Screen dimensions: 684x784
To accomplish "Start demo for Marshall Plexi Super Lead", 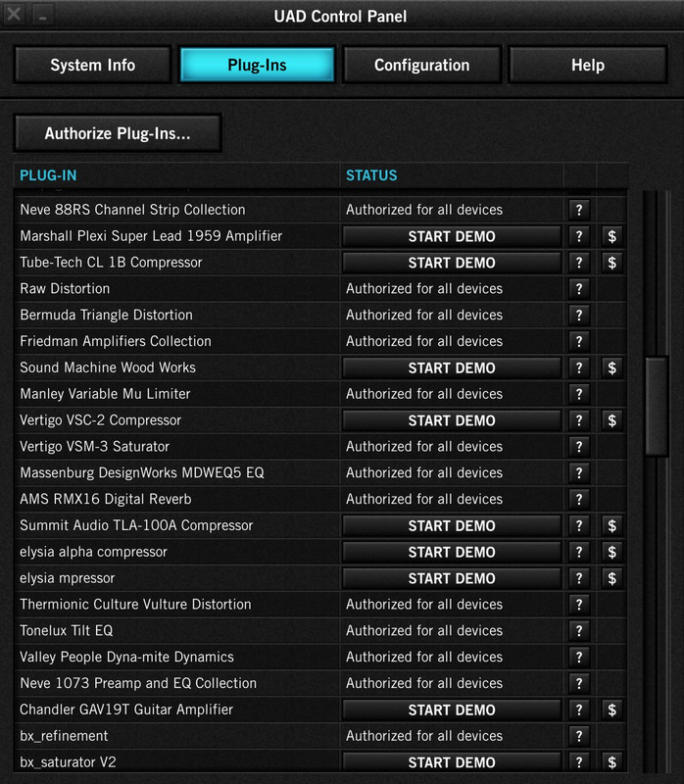I will pos(452,236).
